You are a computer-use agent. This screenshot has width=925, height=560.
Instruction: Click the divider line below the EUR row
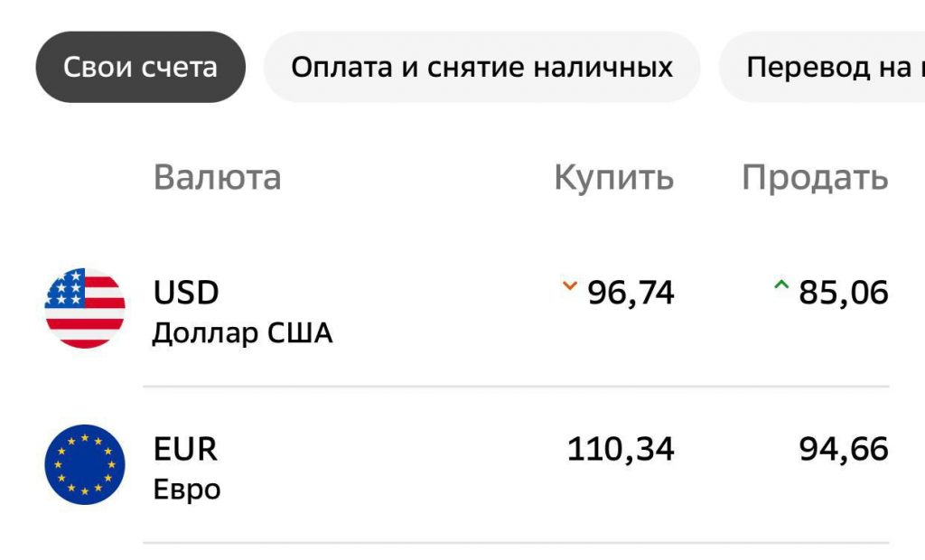click(516, 543)
